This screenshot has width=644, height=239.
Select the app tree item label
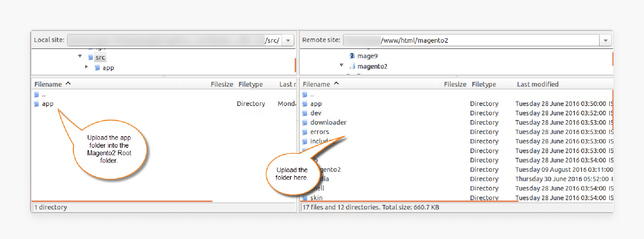[x=108, y=68]
